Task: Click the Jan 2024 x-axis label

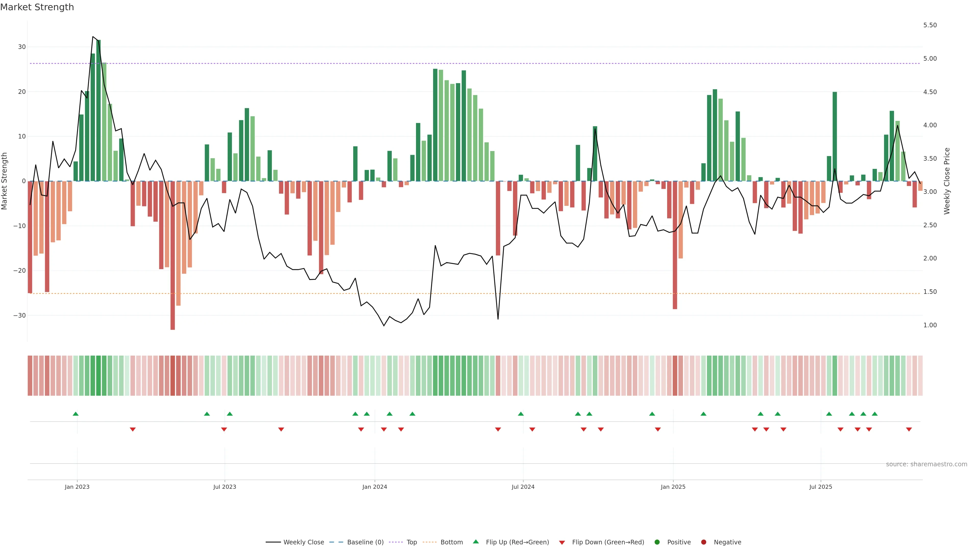Action: click(x=374, y=487)
